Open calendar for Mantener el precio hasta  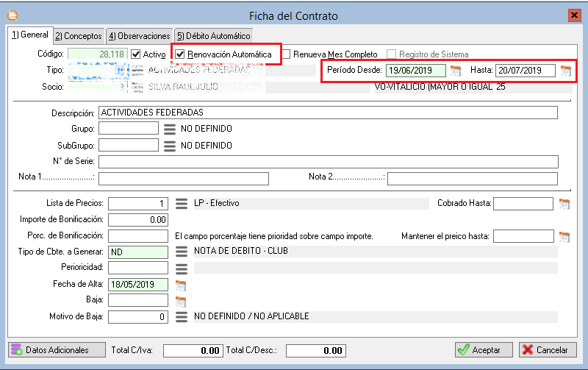564,236
